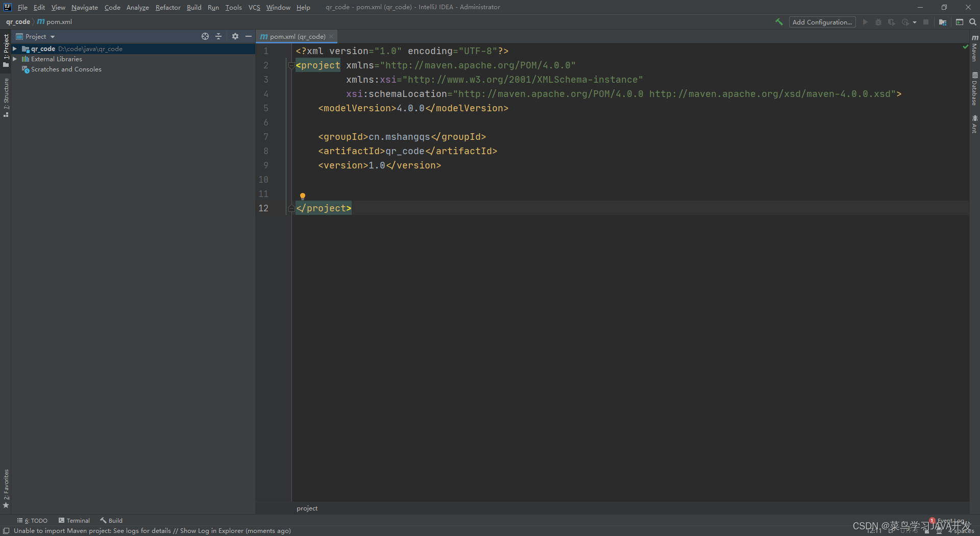This screenshot has height=536, width=980.
Task: Hide the Project tool window
Action: click(249, 36)
